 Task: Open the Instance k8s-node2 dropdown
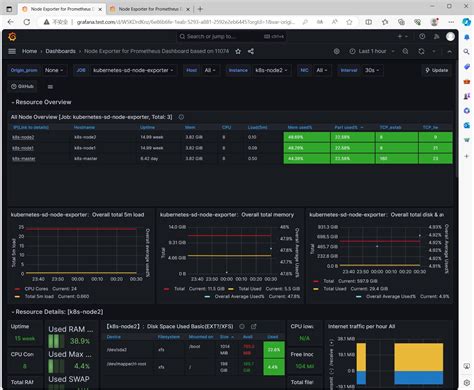coord(271,70)
